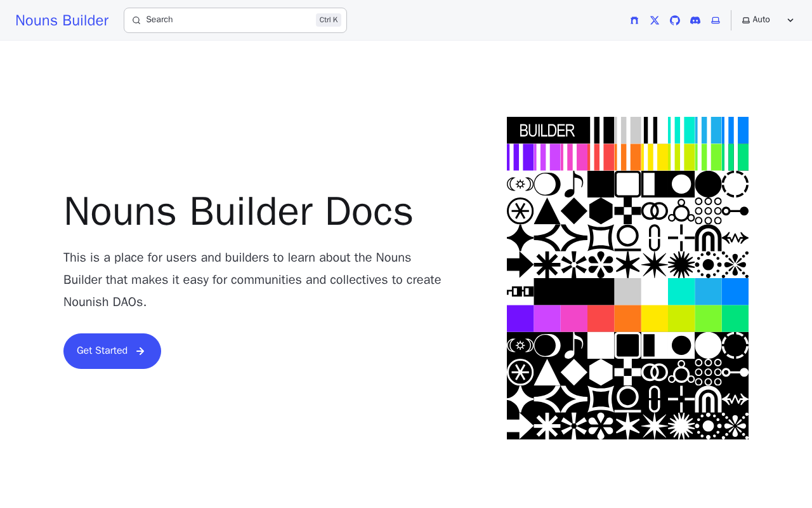Open the X (Twitter) profile link
This screenshot has width=812, height=508.
(x=655, y=20)
